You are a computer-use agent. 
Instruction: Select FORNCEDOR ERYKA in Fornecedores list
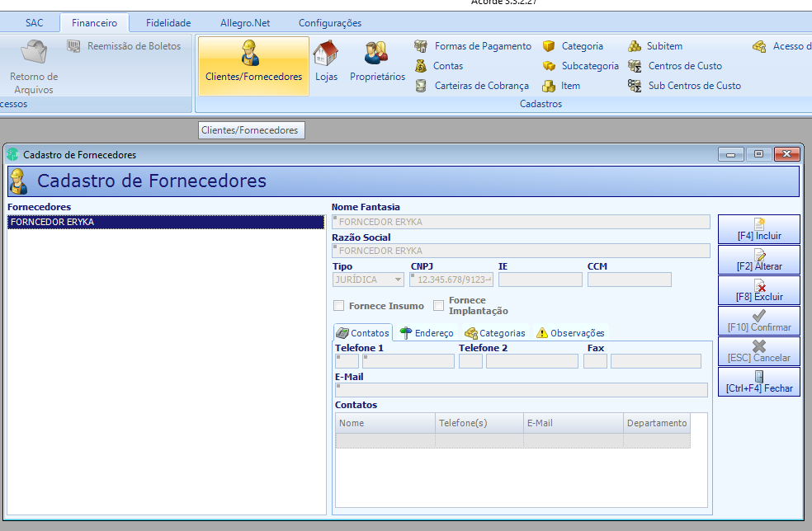pos(166,222)
